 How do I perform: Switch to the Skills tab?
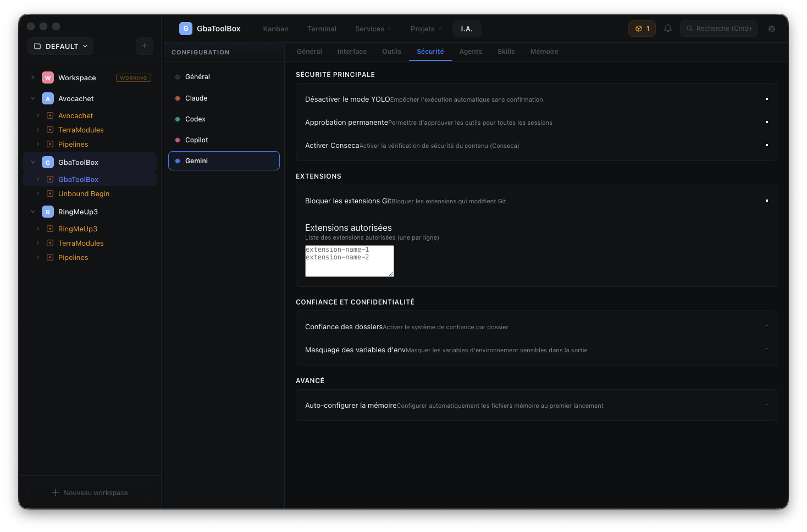506,52
